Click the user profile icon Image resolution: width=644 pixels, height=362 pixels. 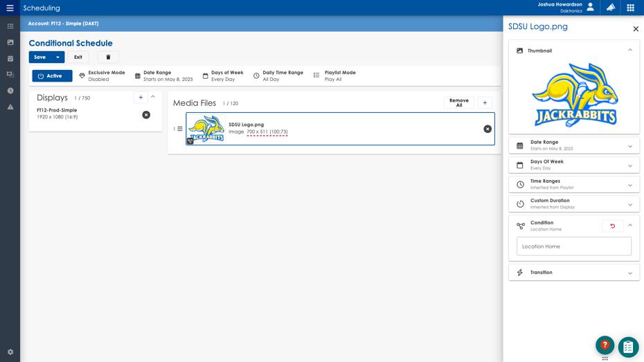pyautogui.click(x=590, y=8)
